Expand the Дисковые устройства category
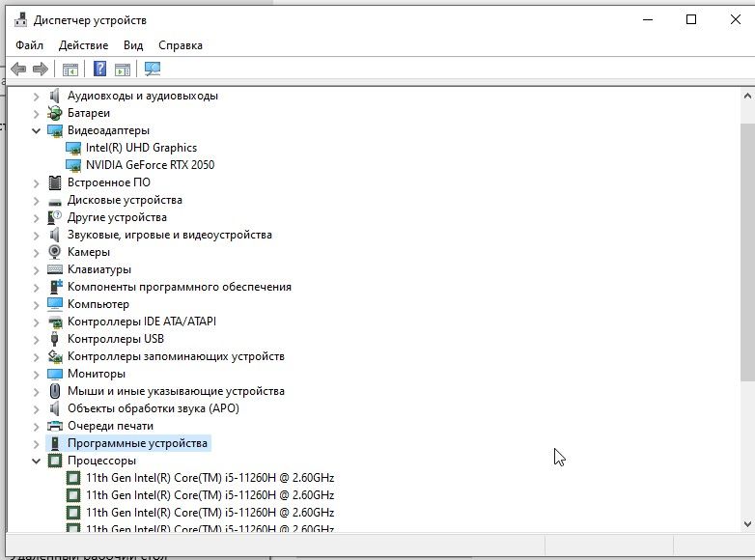Screen dimensions: 755x560 pyautogui.click(x=37, y=200)
